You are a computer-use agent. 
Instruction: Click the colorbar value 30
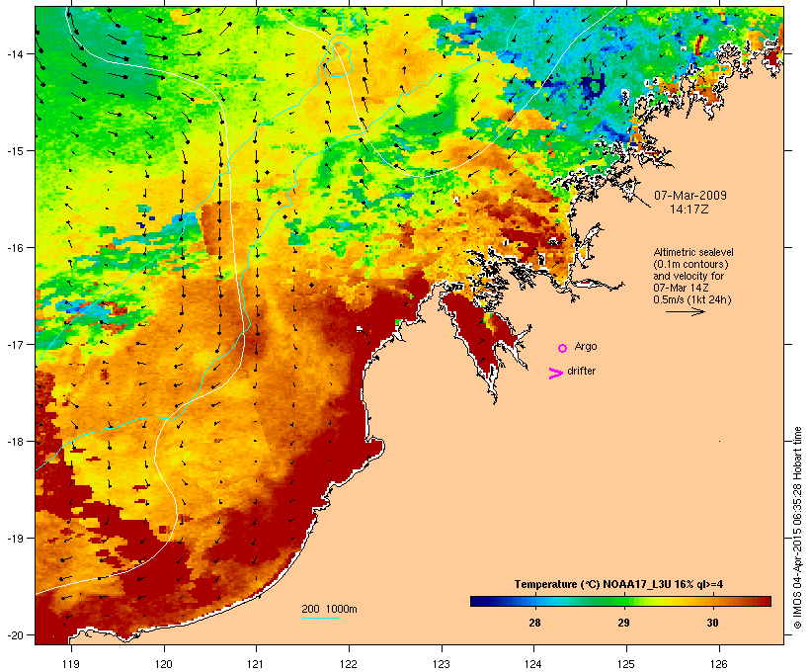pos(712,623)
